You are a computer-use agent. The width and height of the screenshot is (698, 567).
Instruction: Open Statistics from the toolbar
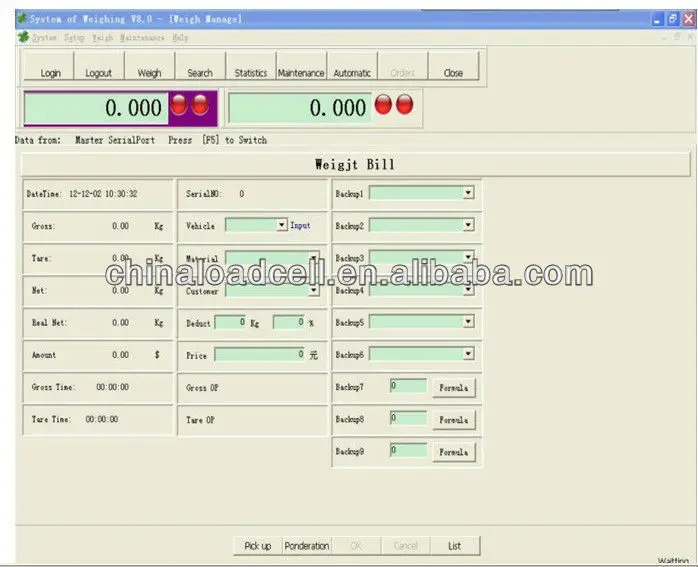250,72
